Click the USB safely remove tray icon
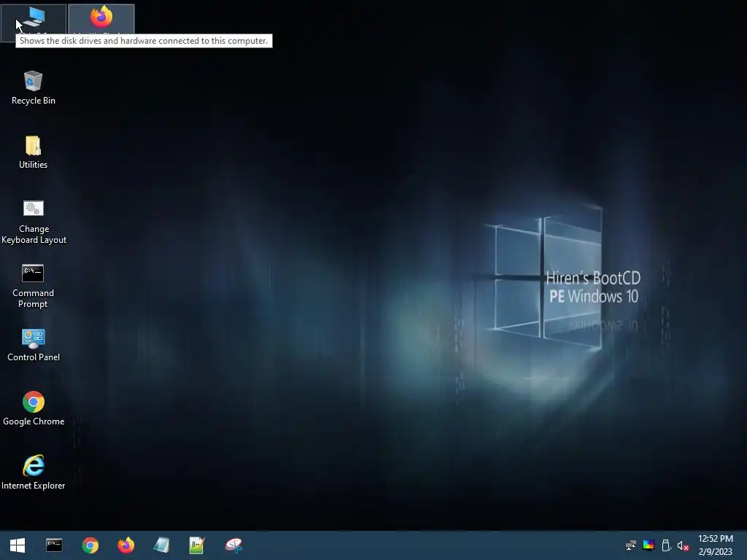This screenshot has width=747, height=560. tap(666, 545)
